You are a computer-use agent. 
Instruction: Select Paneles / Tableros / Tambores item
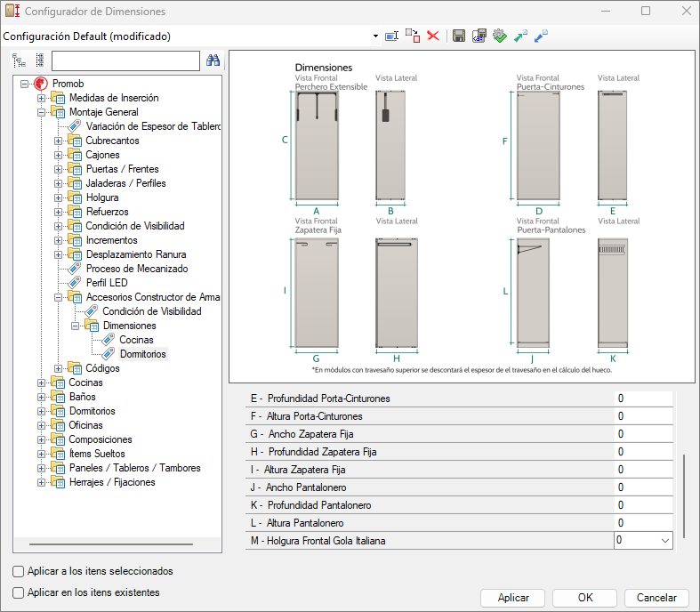click(x=135, y=468)
